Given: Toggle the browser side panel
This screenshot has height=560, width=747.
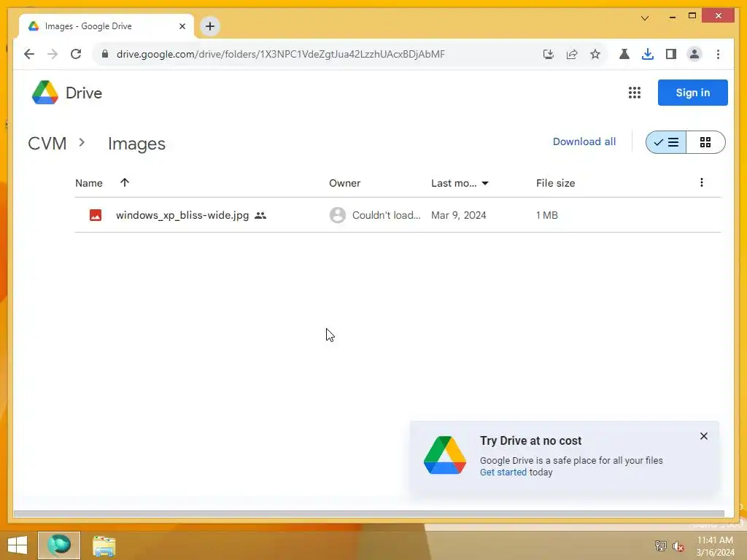Looking at the screenshot, I should (x=671, y=54).
